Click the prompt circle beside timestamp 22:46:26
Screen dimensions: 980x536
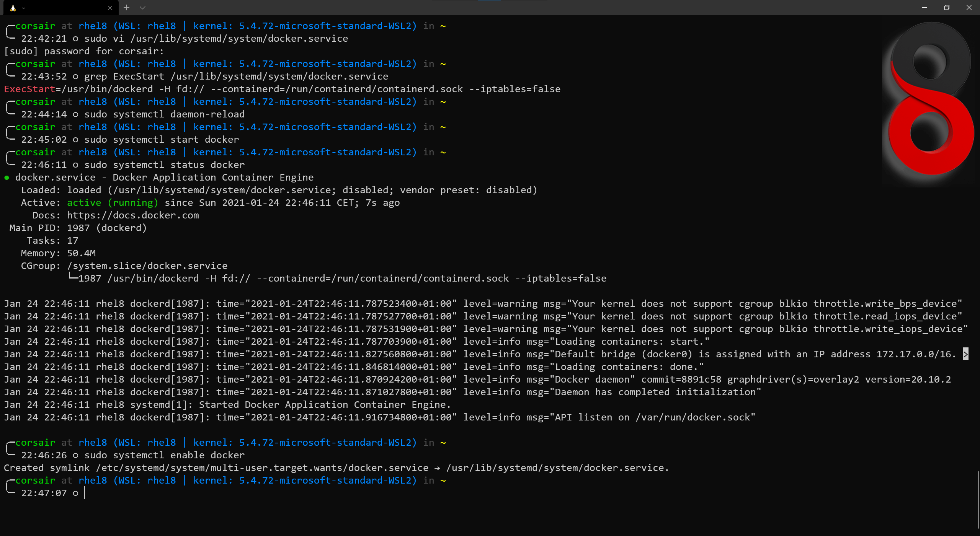coord(75,455)
